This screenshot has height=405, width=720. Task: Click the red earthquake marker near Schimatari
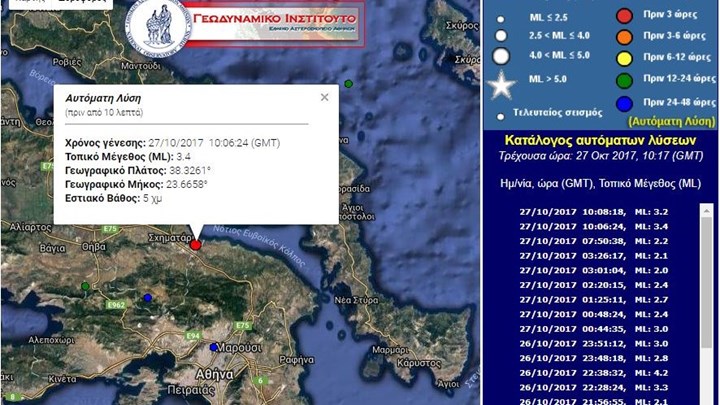click(x=196, y=244)
